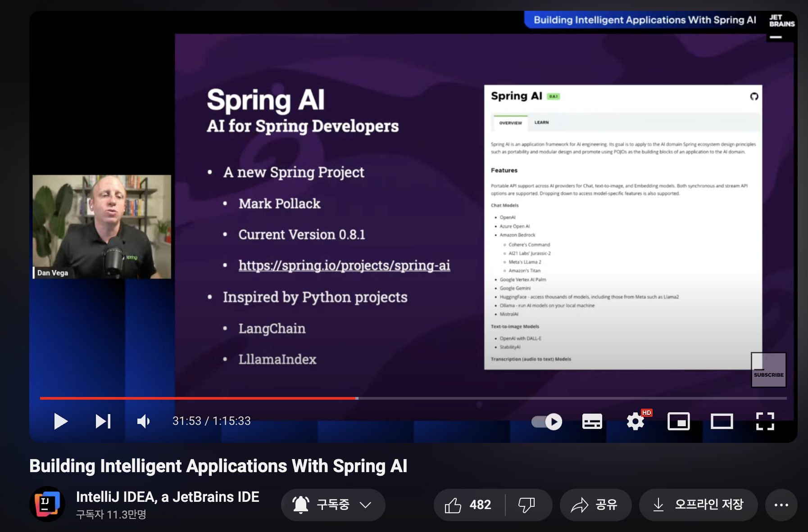Turn on subtitles captions
The width and height of the screenshot is (808, 532).
(x=592, y=422)
